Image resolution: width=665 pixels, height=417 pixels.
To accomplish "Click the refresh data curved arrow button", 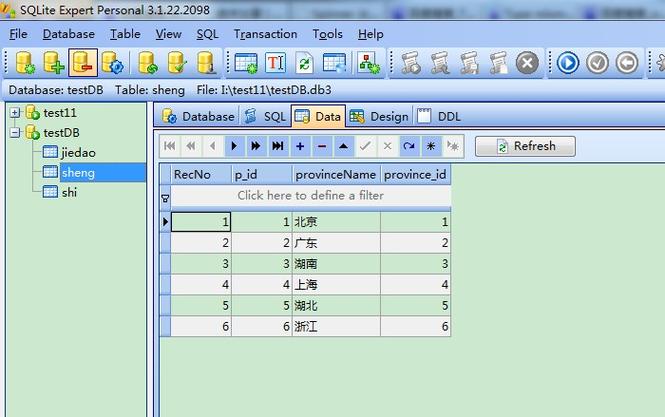I will [409, 146].
